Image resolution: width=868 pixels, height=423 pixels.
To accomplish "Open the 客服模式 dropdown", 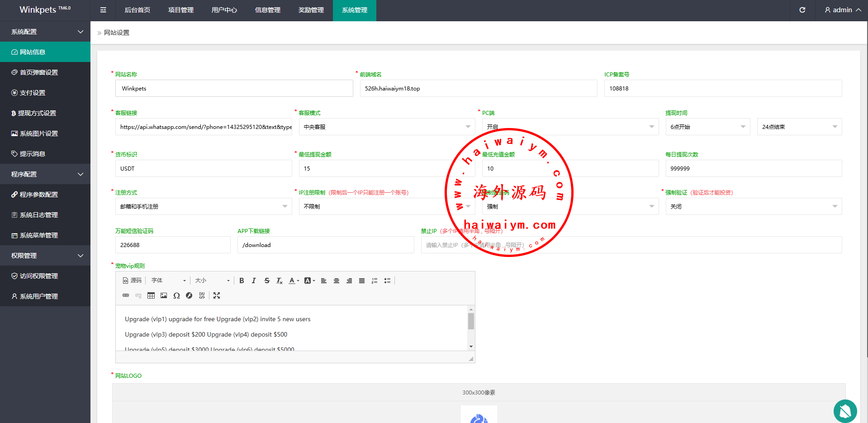I will pos(386,127).
